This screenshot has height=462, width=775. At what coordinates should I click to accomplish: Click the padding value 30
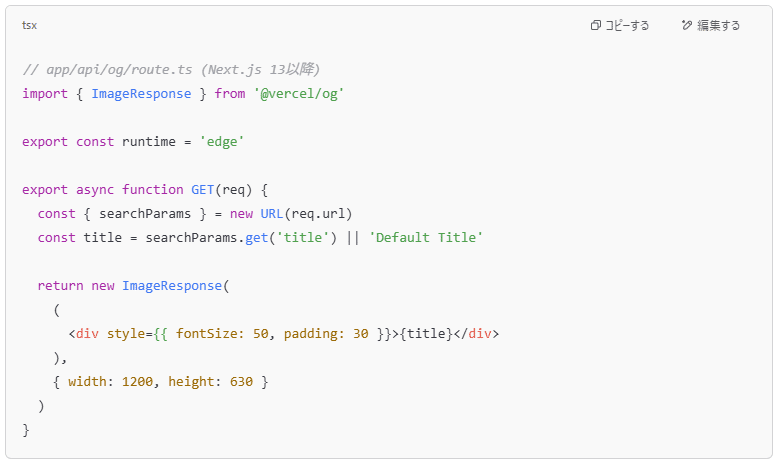[361, 334]
